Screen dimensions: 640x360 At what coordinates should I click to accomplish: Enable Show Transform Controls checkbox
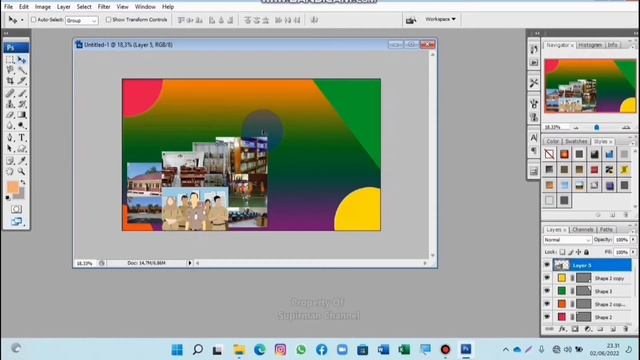click(108, 20)
